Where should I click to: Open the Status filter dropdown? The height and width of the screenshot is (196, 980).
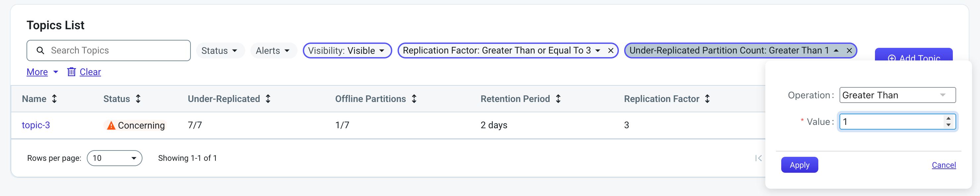point(220,51)
